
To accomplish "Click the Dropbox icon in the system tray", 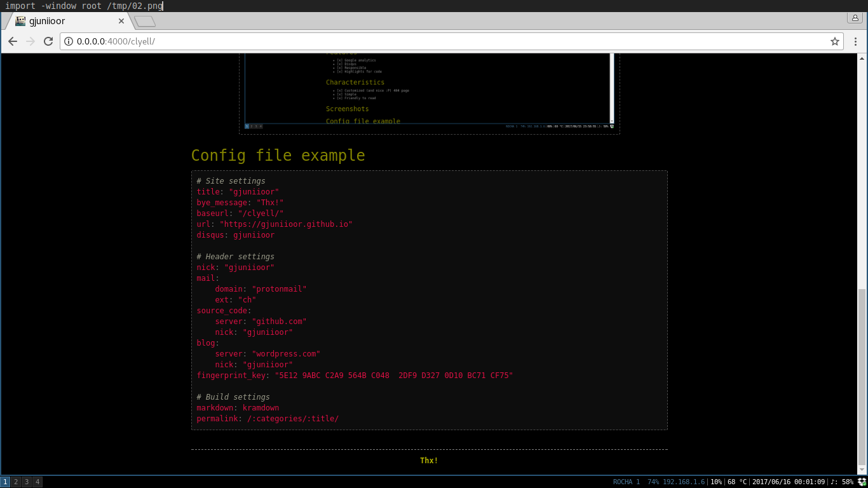I will [x=860, y=482].
